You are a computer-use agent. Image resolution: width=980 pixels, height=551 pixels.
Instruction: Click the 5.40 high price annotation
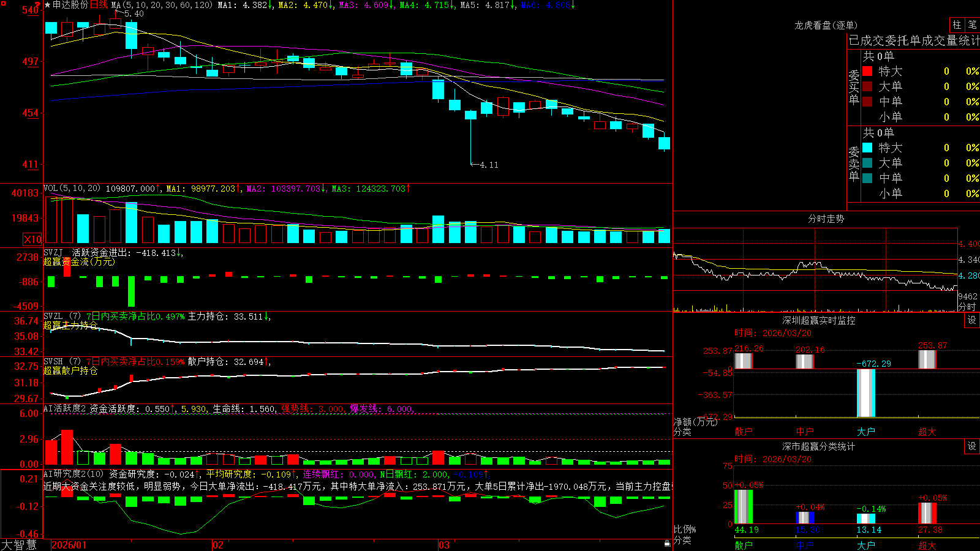pos(134,13)
